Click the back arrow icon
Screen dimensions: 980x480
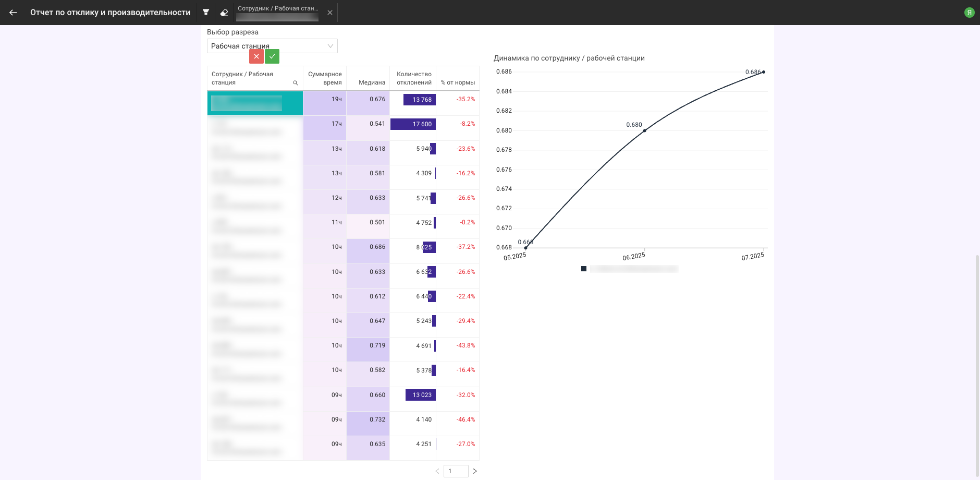point(13,13)
